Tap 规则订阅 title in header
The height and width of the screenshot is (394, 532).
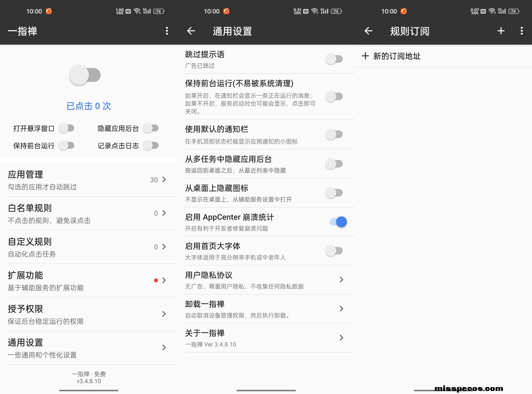(410, 31)
